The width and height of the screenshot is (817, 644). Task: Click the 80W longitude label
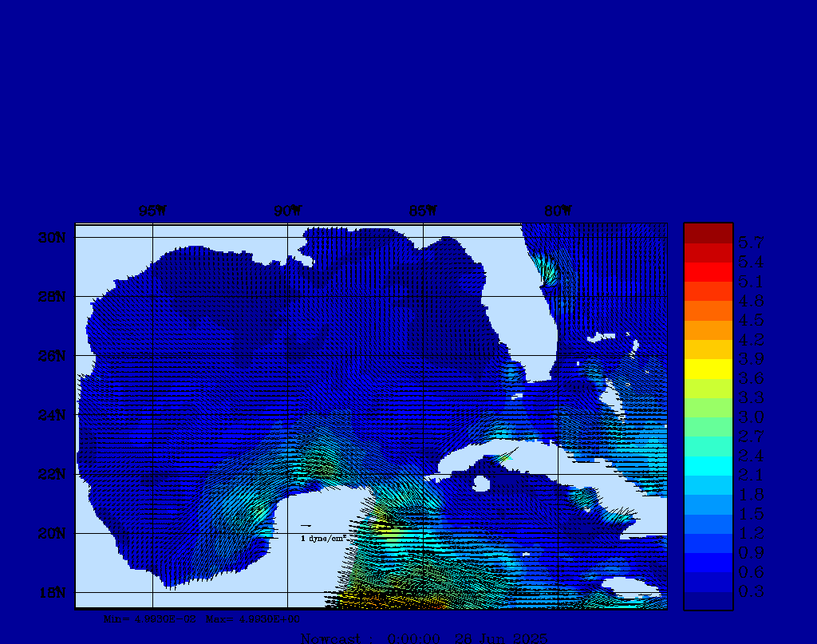tap(558, 211)
